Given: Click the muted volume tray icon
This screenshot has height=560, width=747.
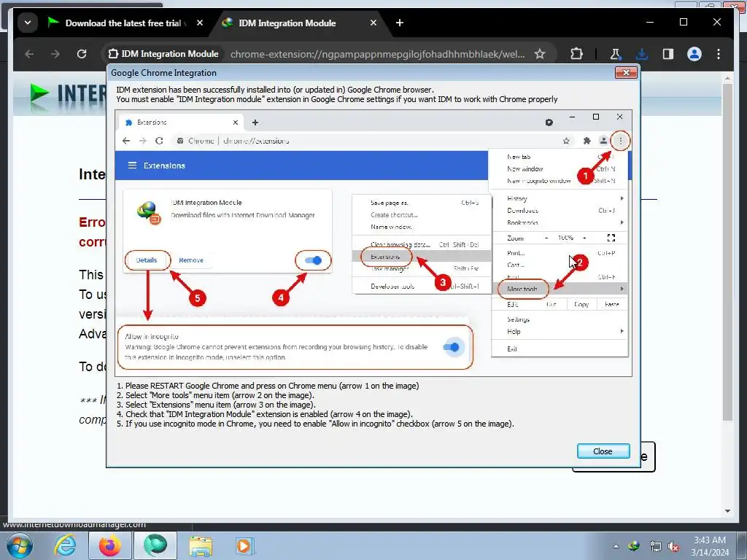Looking at the screenshot, I should tap(673, 546).
